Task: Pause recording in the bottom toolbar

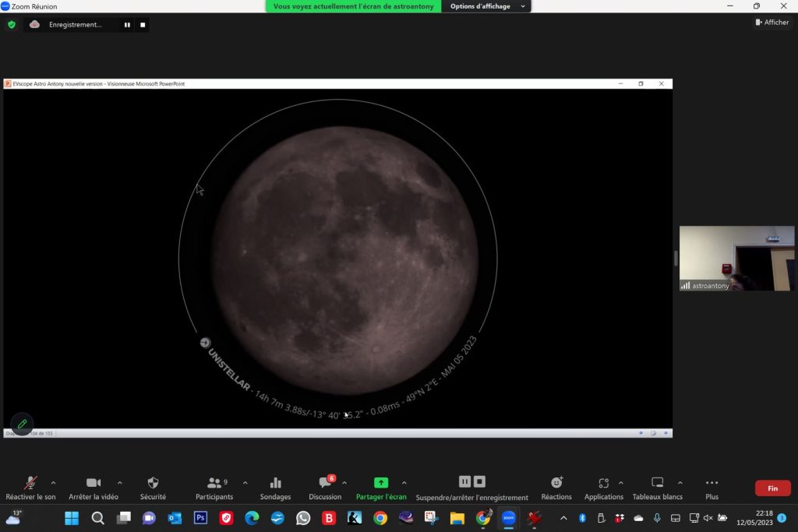Action: [464, 481]
